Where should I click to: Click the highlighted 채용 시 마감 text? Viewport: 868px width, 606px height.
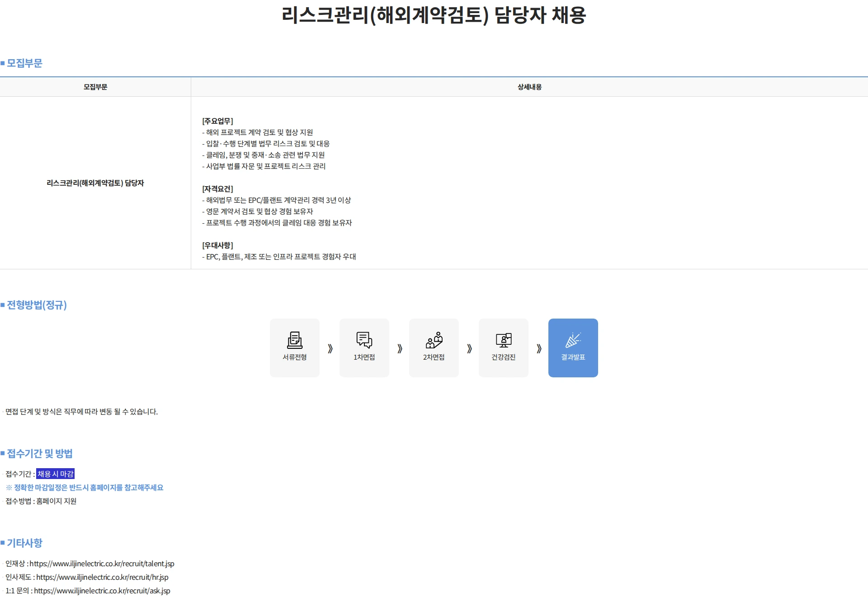click(55, 474)
